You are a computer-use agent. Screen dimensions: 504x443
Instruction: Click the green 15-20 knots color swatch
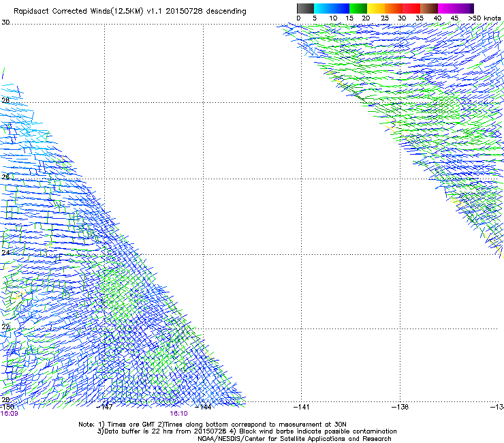358,8
